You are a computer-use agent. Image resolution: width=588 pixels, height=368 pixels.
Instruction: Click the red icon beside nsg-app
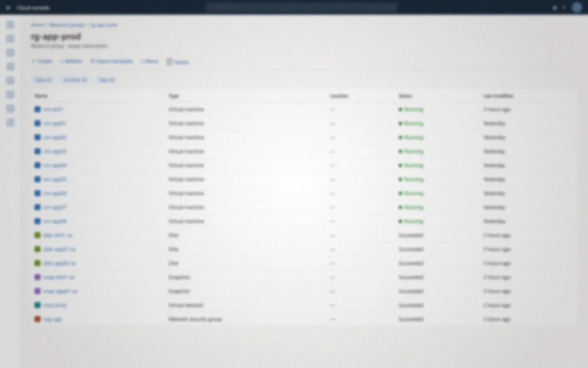[37, 319]
